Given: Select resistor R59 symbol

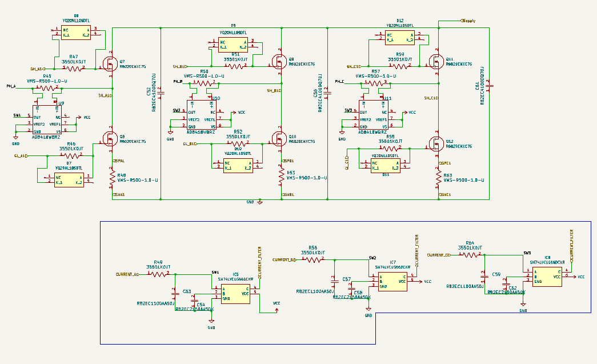Looking at the screenshot, I should pos(400,66).
